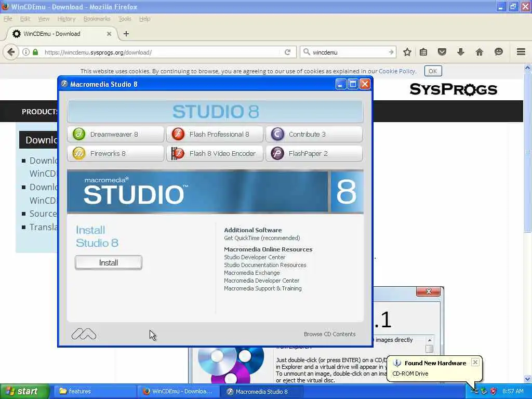This screenshot has width=532, height=399.
Task: Open the Windows start menu
Action: (x=25, y=392)
